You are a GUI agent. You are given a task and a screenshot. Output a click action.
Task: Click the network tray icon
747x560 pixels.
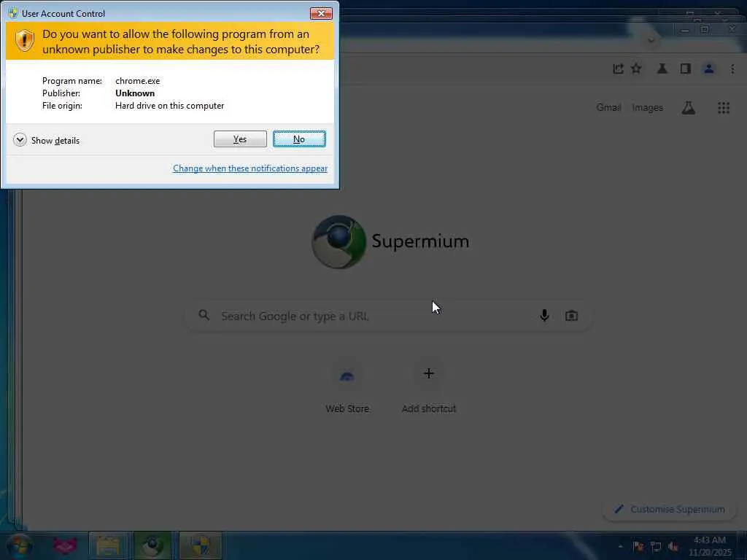click(656, 547)
